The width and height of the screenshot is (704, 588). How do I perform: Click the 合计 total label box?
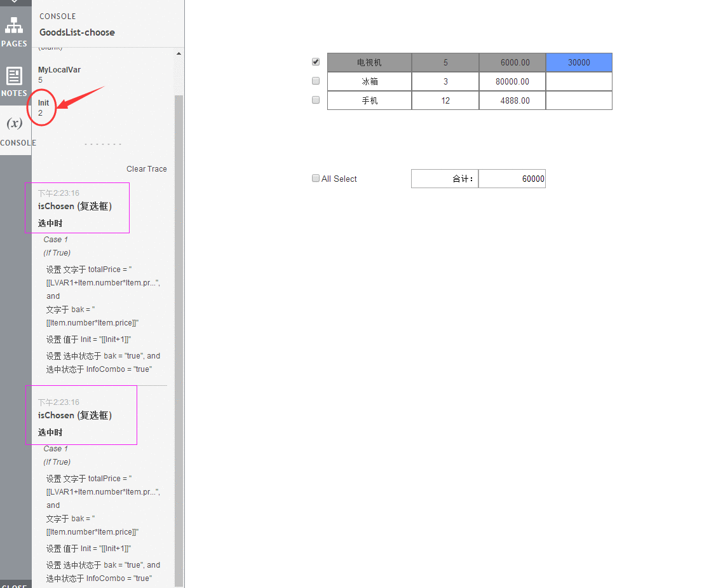(x=445, y=179)
